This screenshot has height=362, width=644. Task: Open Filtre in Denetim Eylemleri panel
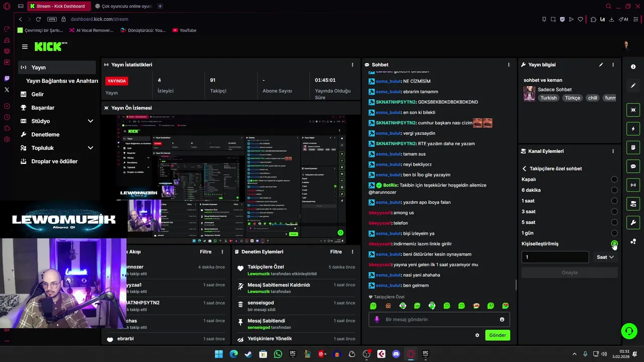point(336,252)
